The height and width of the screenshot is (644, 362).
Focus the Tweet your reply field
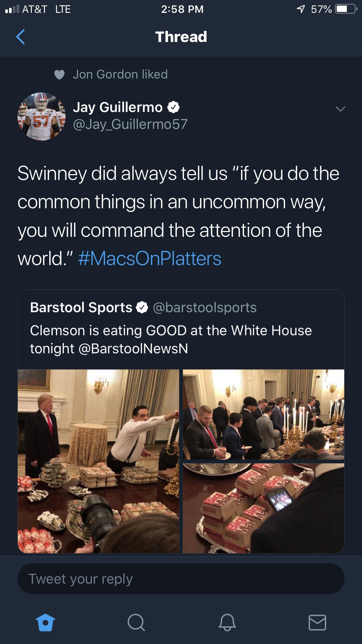pyautogui.click(x=181, y=579)
